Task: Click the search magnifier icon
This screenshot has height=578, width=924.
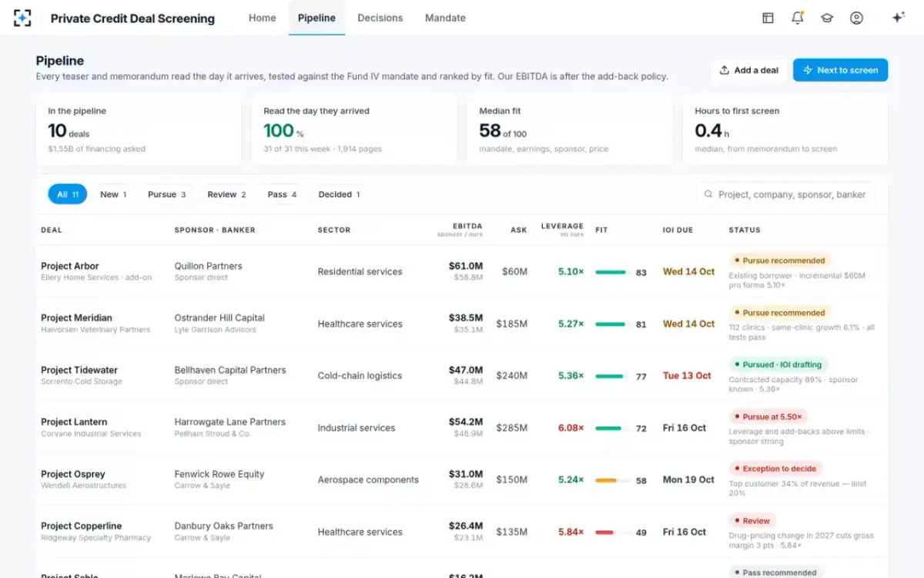Action: (708, 195)
